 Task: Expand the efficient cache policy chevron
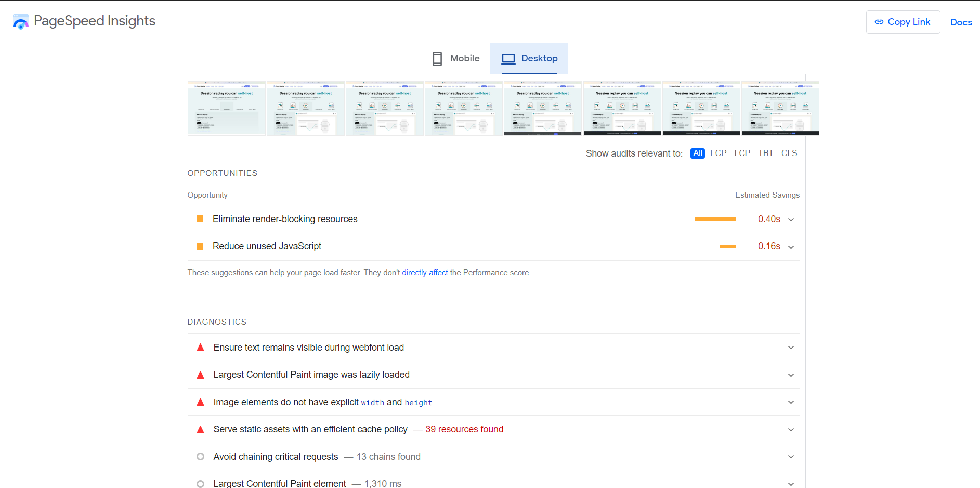point(791,430)
